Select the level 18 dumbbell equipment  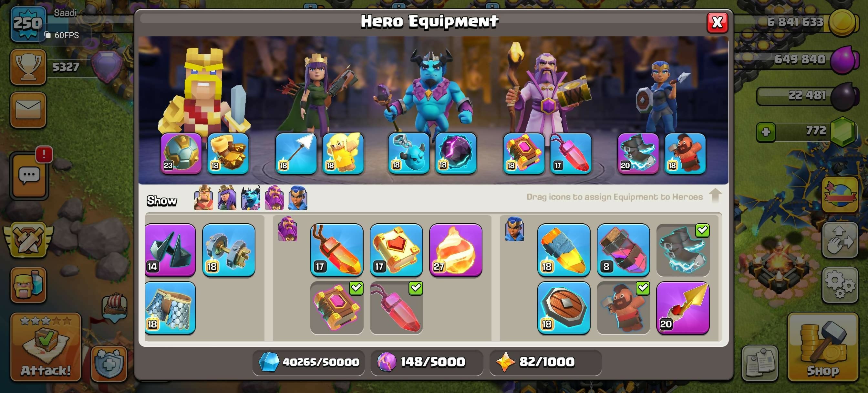pyautogui.click(x=229, y=250)
